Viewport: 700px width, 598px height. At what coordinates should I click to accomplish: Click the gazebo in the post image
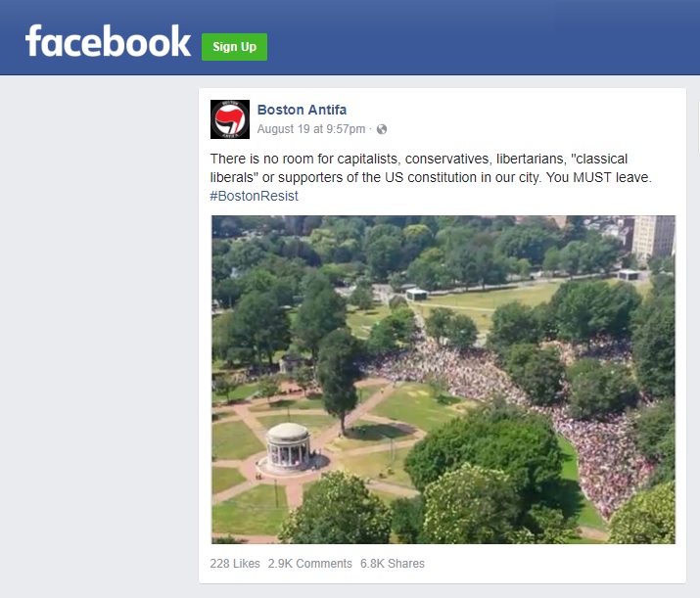coord(288,447)
